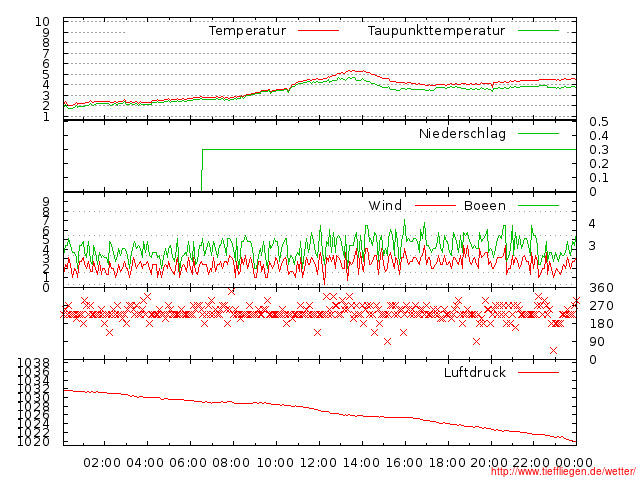
Task: Click the Niederschlag legend label
Action: pos(462,133)
